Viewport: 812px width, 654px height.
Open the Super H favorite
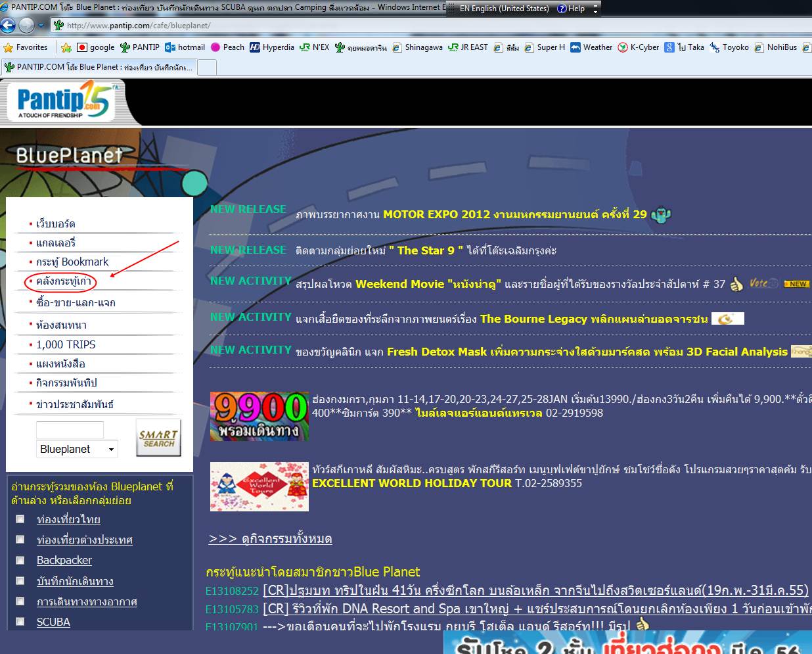545,47
